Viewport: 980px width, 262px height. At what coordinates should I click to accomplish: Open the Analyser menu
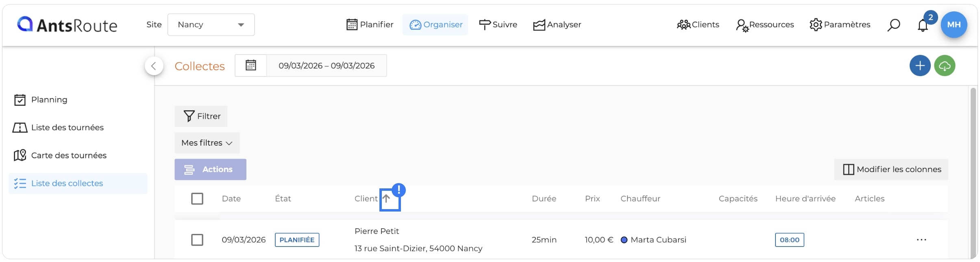pyautogui.click(x=557, y=24)
